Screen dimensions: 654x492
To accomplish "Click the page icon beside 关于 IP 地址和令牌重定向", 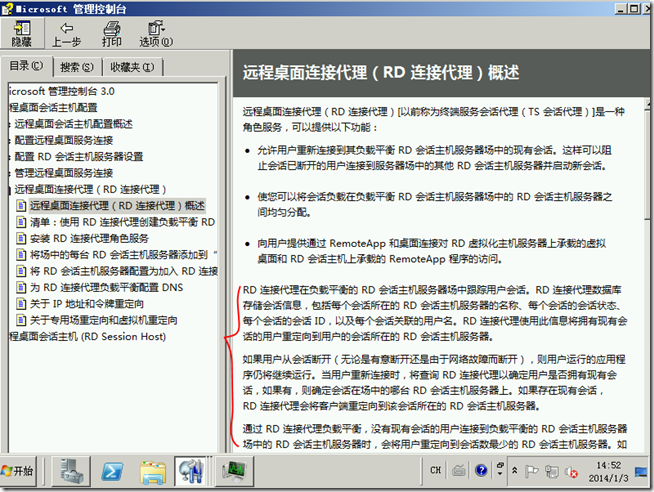I will click(x=21, y=304).
